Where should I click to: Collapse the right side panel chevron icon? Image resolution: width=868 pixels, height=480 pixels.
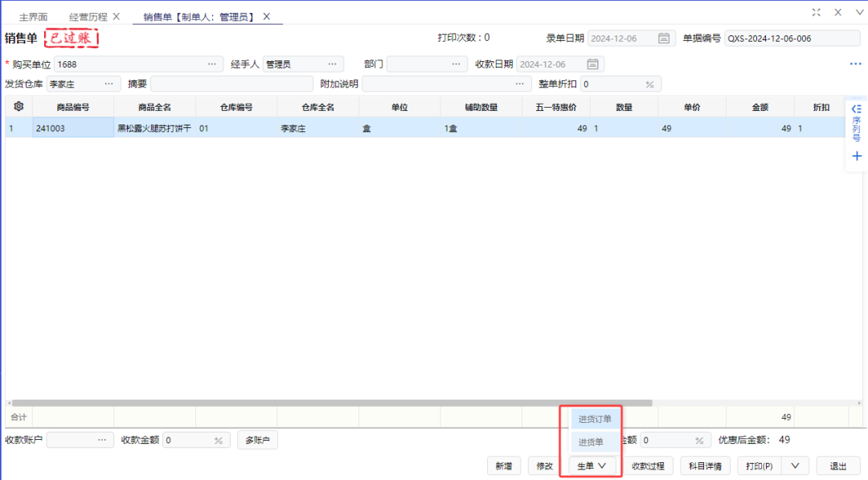[855, 107]
